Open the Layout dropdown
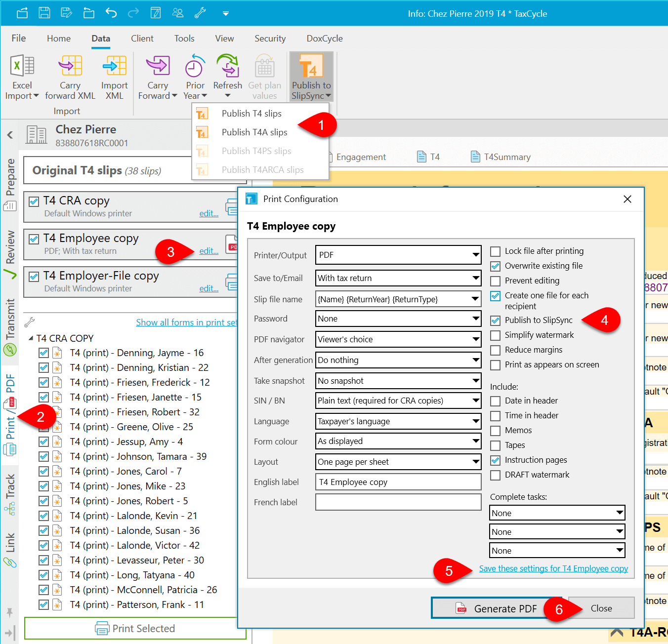Image resolution: width=668 pixels, height=644 pixels. click(x=398, y=462)
